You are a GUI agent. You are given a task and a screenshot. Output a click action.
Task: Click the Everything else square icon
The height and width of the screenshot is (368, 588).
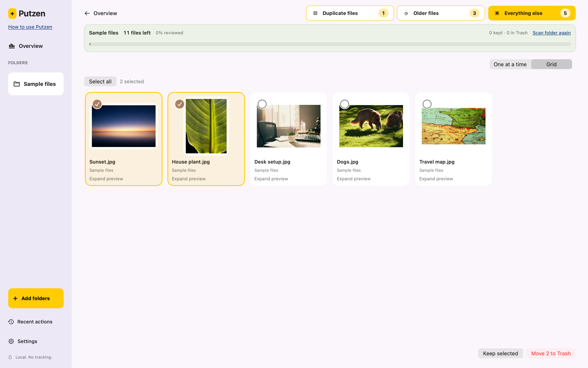click(x=497, y=13)
